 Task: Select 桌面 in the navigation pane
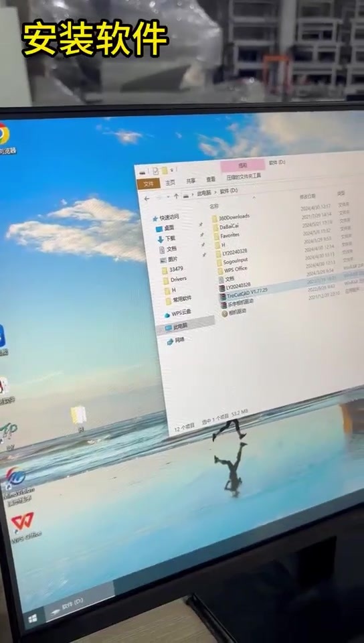pos(165,228)
